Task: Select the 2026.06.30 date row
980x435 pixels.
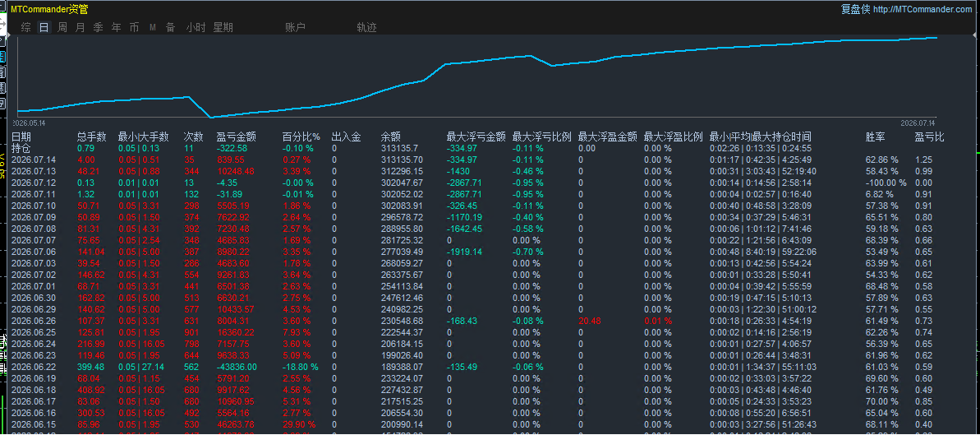Action: tap(34, 298)
